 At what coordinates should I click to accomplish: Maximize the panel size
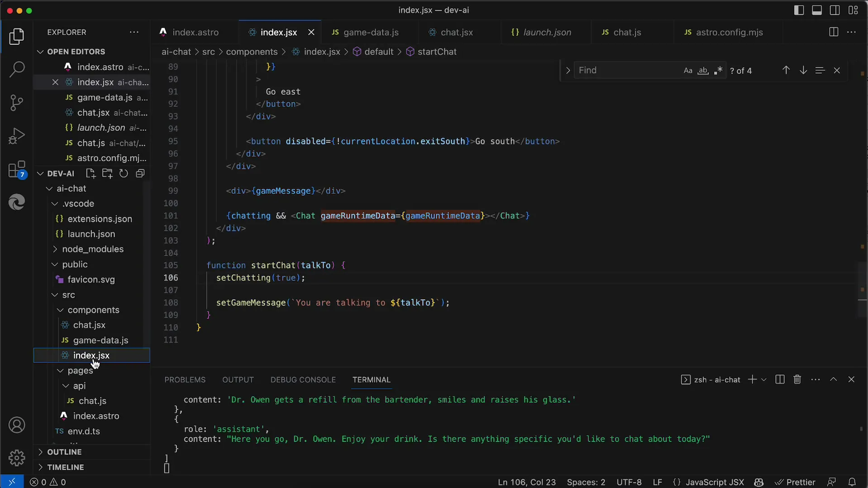[834, 379]
